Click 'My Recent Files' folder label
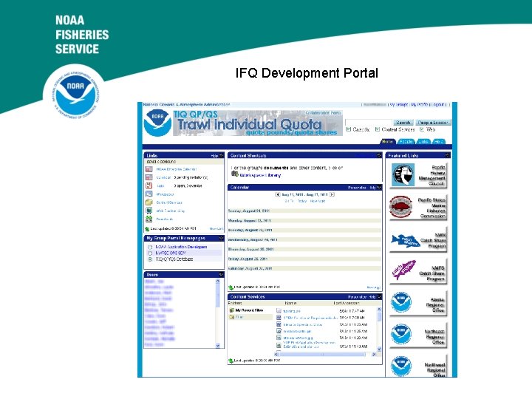 coord(250,310)
